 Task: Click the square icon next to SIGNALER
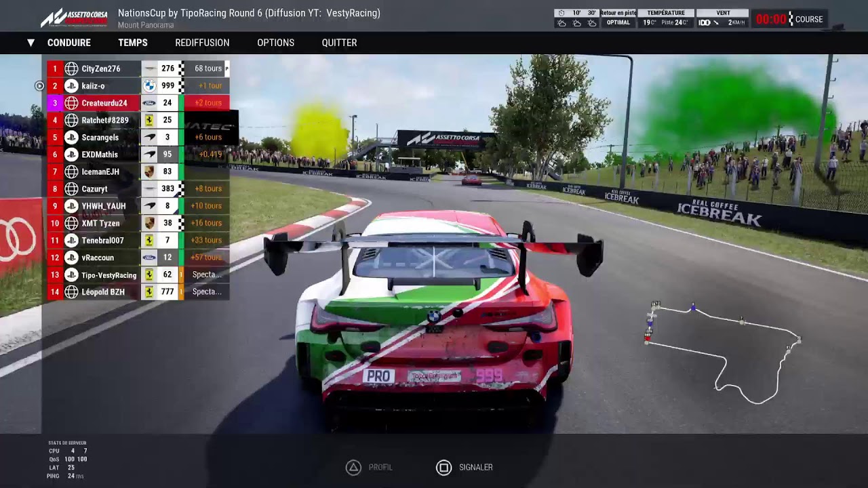pyautogui.click(x=443, y=467)
